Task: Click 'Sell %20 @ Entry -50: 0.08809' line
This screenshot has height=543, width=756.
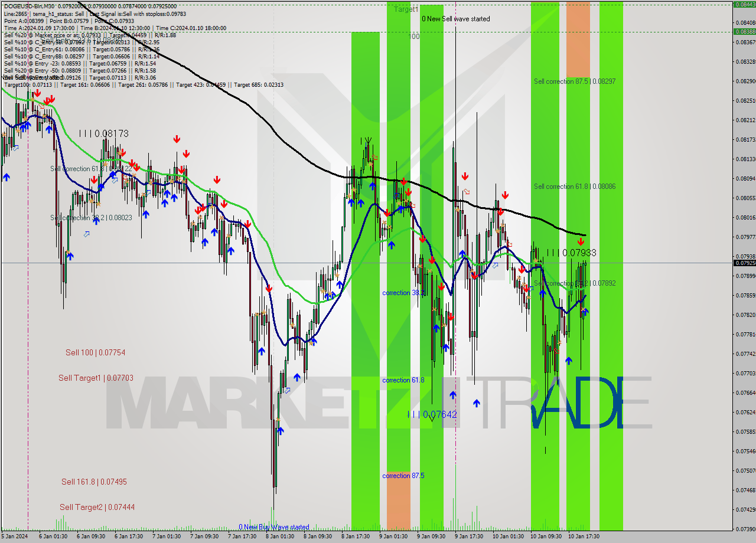Action: [80, 70]
